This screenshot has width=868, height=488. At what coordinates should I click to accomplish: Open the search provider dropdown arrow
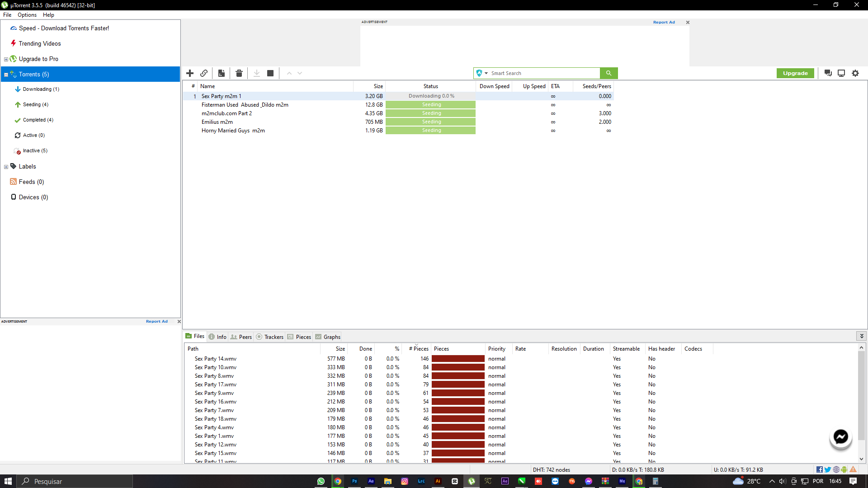[x=486, y=73]
